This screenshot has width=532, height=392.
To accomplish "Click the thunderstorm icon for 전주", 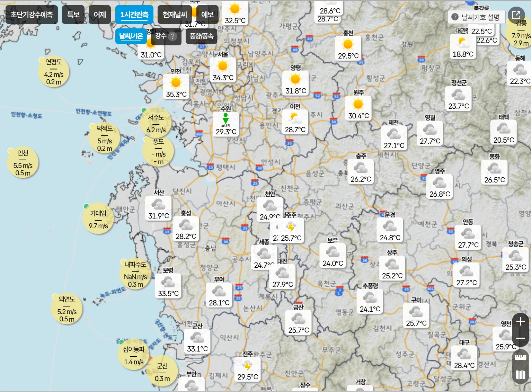I will (x=247, y=366).
